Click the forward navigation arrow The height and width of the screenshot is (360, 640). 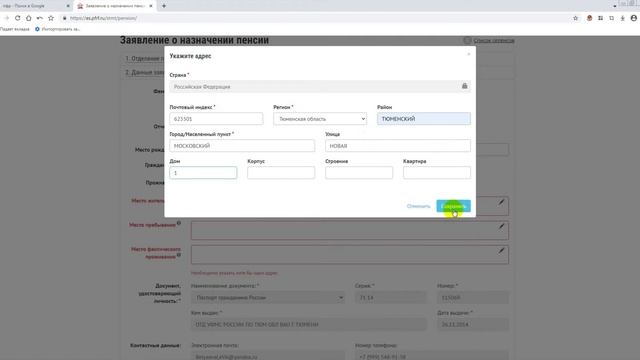pyautogui.click(x=7, y=18)
